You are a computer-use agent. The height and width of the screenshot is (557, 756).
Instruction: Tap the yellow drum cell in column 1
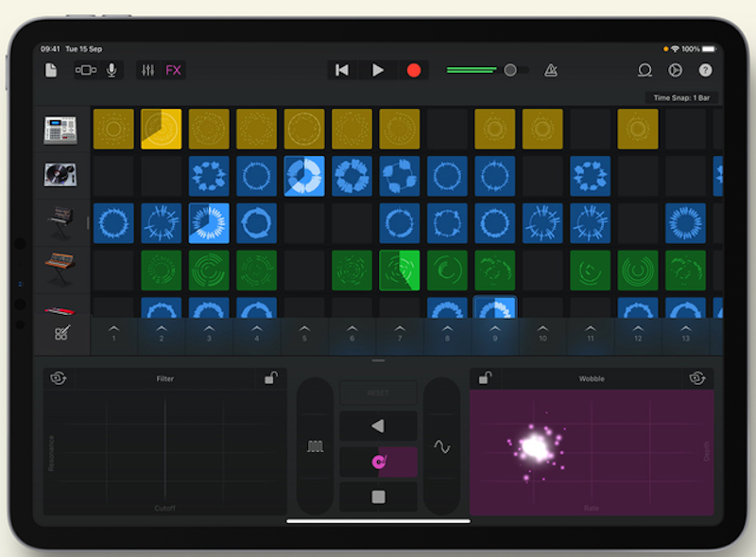pyautogui.click(x=113, y=129)
